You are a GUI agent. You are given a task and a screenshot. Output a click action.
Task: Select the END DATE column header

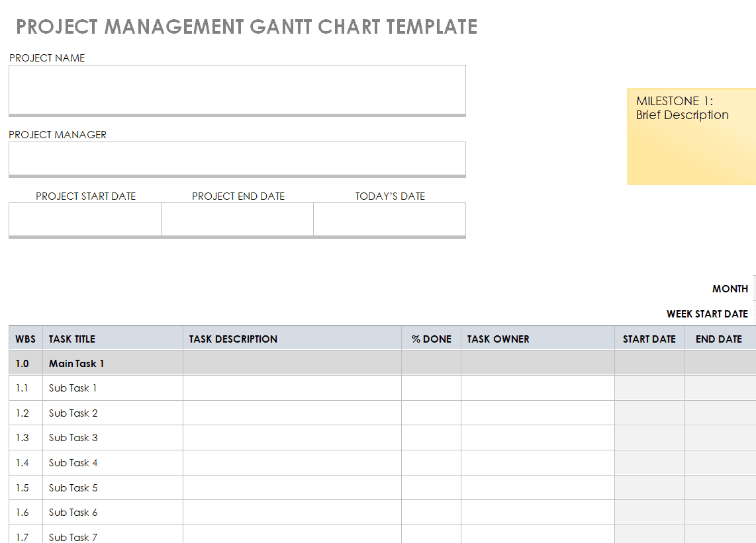[x=720, y=339]
